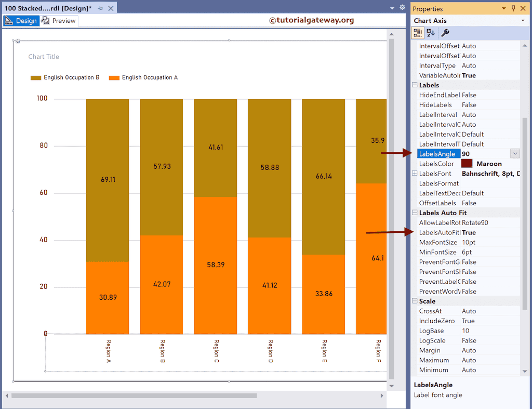Click the chart move handle icon
The width and height of the screenshot is (532, 409).
click(x=18, y=41)
